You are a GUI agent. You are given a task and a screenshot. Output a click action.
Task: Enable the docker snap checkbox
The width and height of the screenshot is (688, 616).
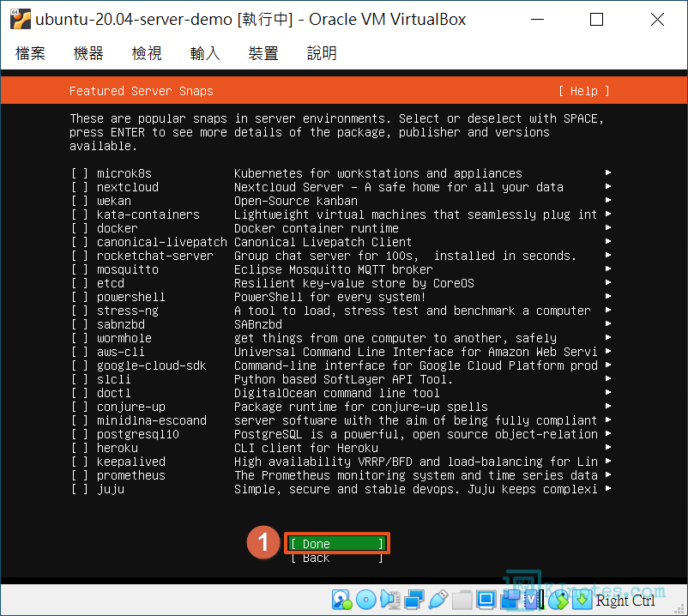click(x=80, y=228)
